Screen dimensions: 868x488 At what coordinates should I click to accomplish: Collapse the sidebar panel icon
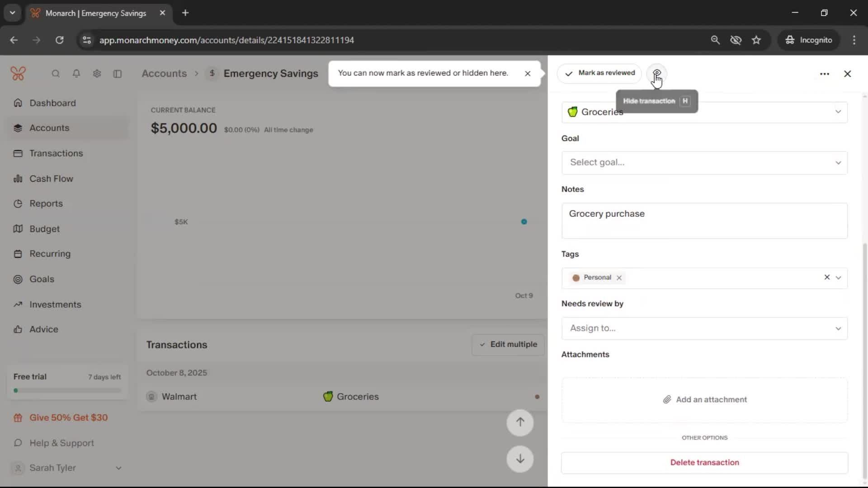[118, 74]
